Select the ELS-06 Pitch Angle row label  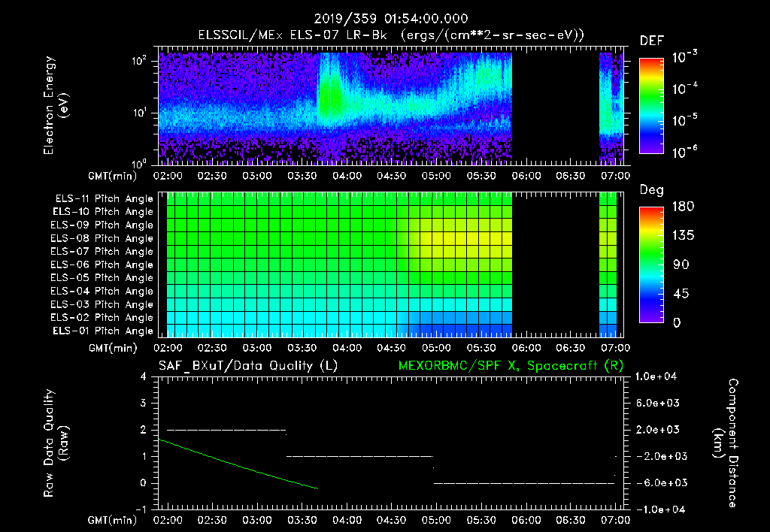pos(102,264)
